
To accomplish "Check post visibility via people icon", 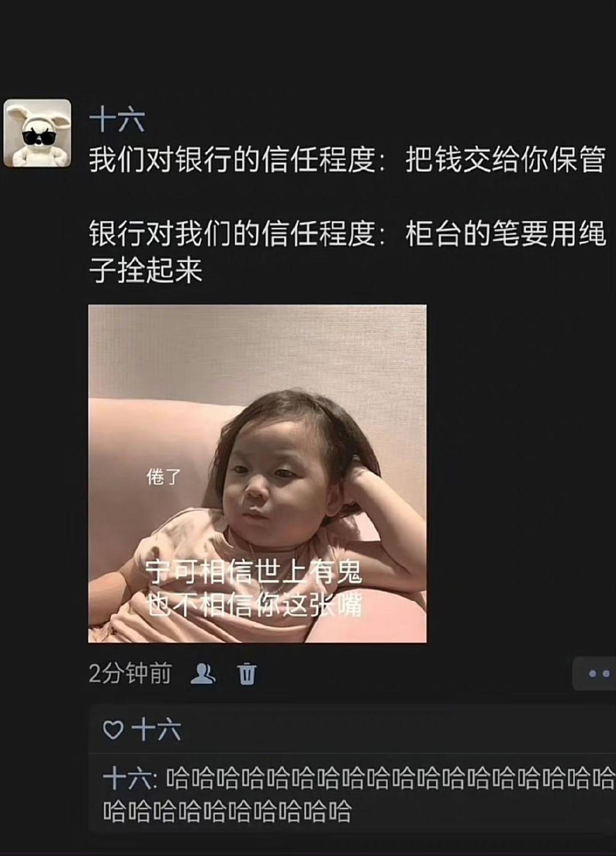I will pyautogui.click(x=204, y=674).
